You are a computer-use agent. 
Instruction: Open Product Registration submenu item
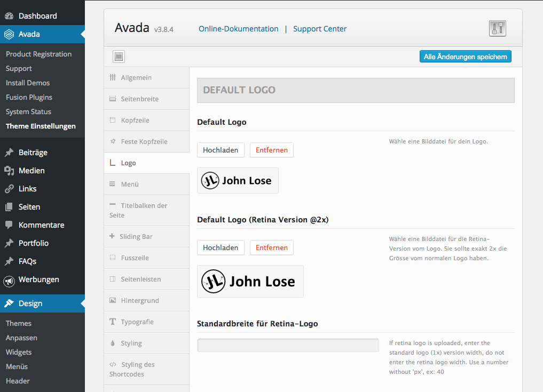click(39, 54)
